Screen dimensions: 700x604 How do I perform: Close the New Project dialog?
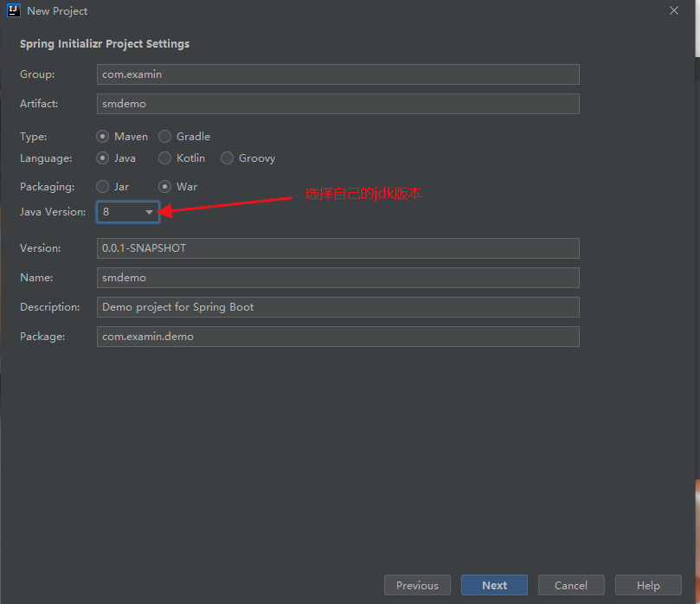tap(674, 10)
